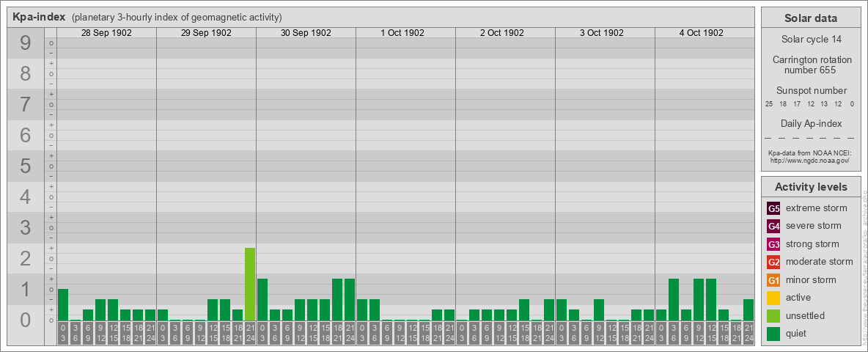Screen dimensions: 868x352
Task: Click the 'severe storm' legend text
Action: point(814,226)
